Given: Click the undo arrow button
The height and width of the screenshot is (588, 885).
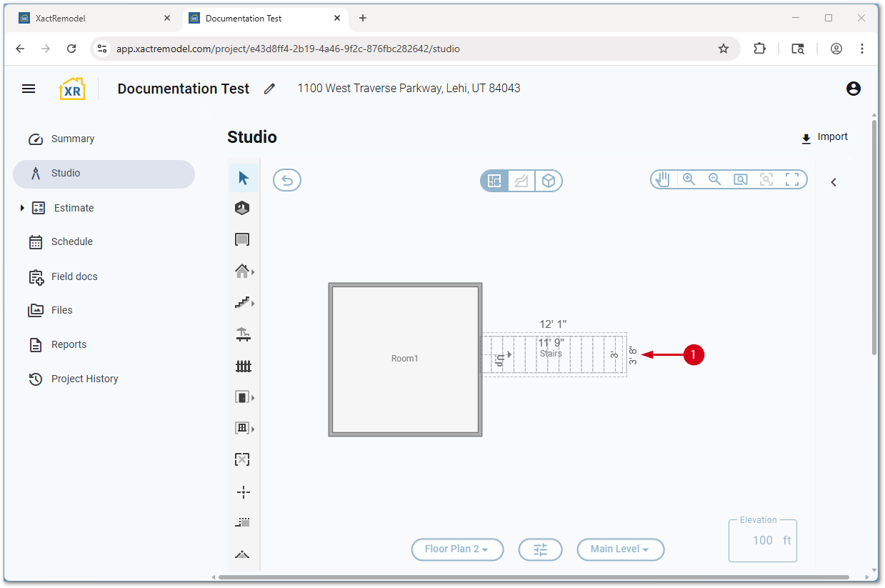Looking at the screenshot, I should point(287,181).
